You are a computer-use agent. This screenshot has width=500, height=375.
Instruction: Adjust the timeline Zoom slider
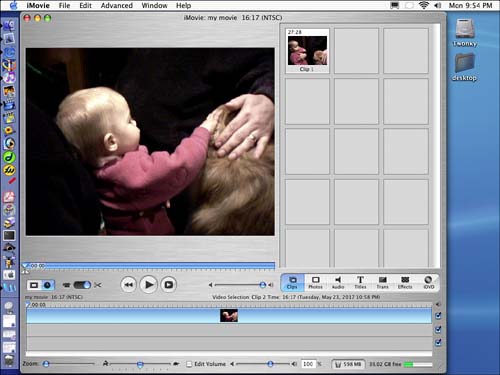(x=46, y=364)
